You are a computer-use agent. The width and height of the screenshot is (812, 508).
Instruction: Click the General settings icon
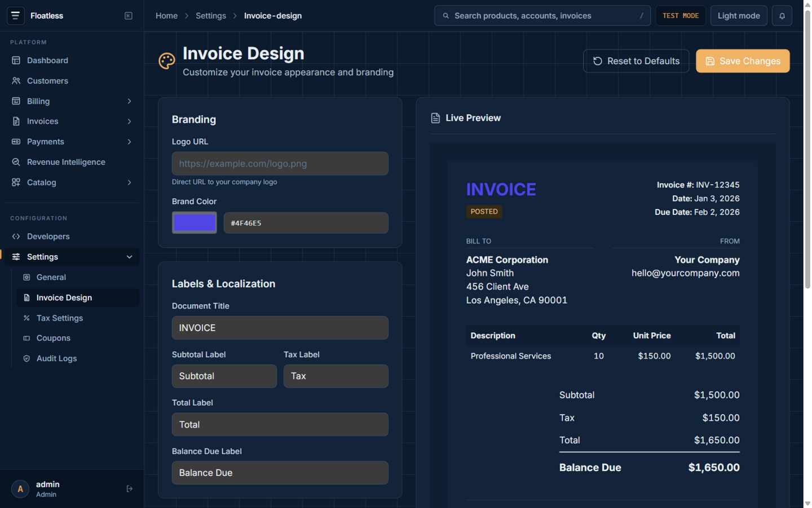[27, 277]
